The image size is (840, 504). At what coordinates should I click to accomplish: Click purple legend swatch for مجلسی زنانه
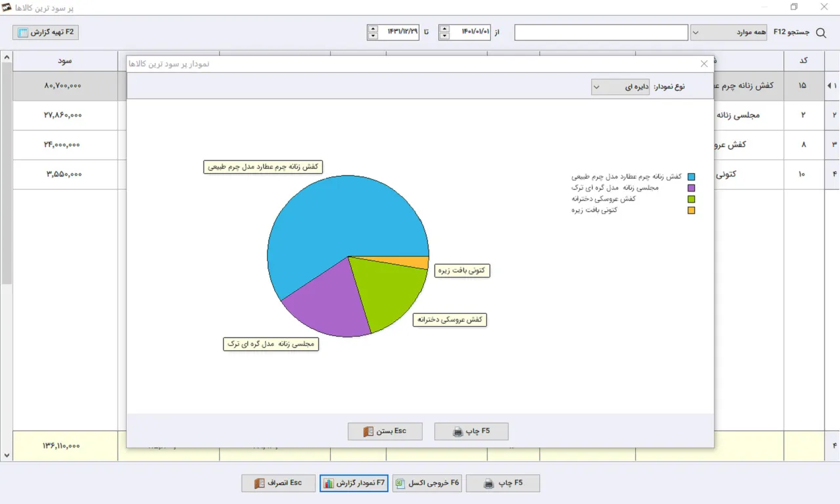pyautogui.click(x=691, y=188)
